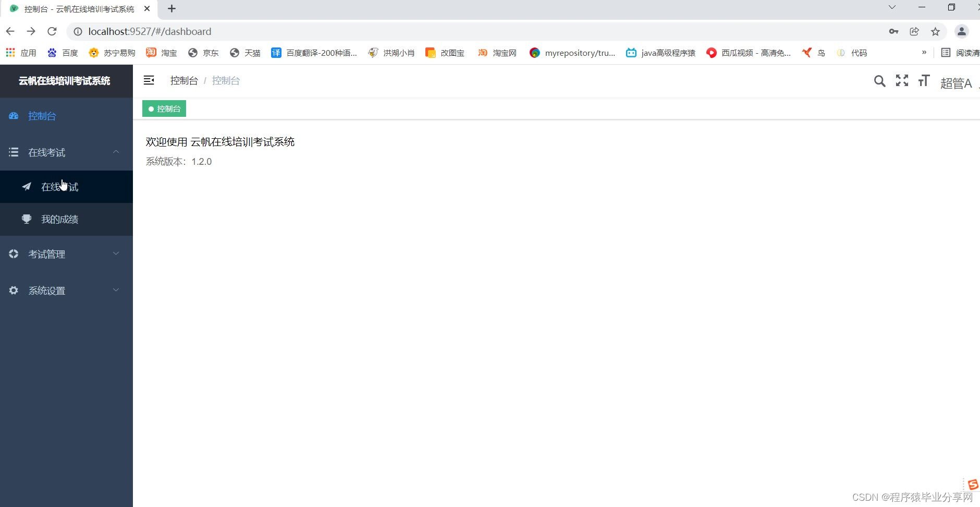Click the first 控制台 breadcrumb
Screen dimensions: 980x507
(x=184, y=80)
